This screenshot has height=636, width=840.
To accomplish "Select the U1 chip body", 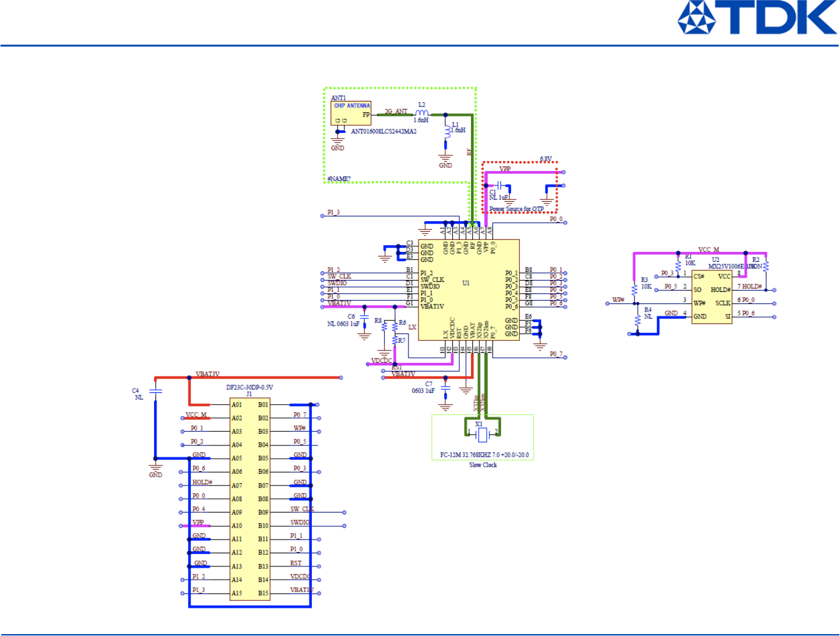I will [469, 289].
